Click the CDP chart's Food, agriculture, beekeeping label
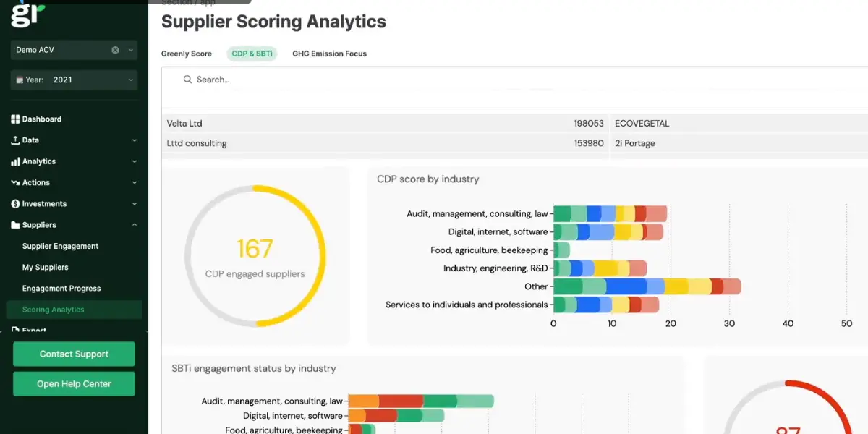This screenshot has height=434, width=868. [x=490, y=250]
